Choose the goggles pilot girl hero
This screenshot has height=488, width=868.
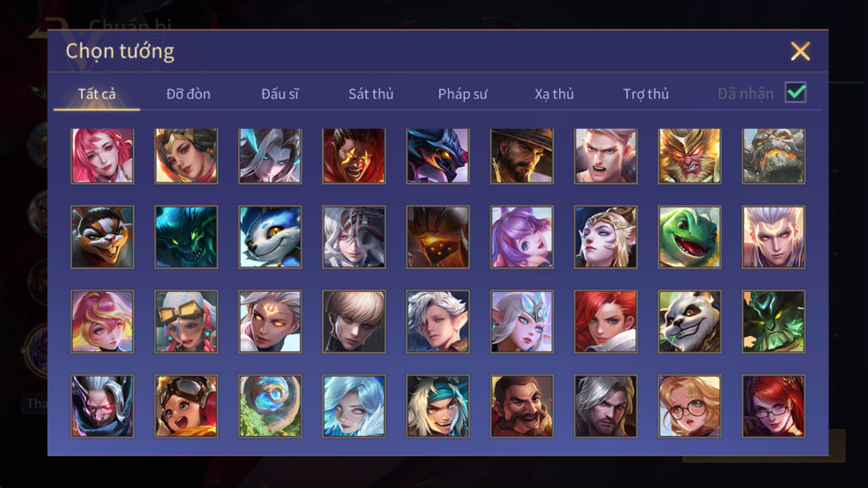(186, 406)
